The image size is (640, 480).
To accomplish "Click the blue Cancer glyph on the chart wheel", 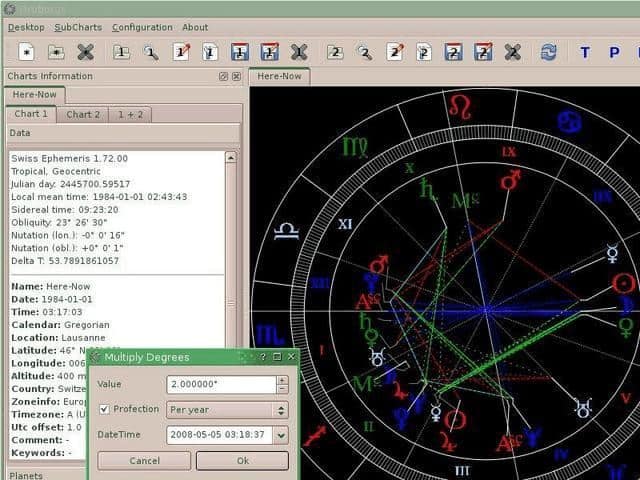I will (x=570, y=122).
